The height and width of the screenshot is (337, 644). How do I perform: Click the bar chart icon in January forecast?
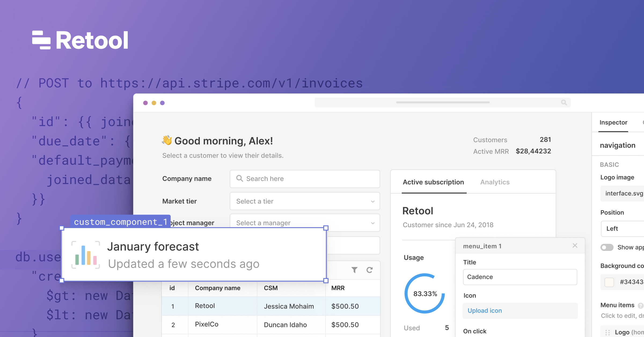click(86, 255)
